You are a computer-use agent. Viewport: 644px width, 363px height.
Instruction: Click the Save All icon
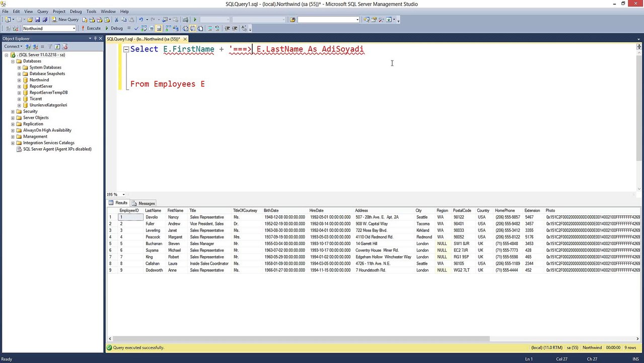(45, 20)
